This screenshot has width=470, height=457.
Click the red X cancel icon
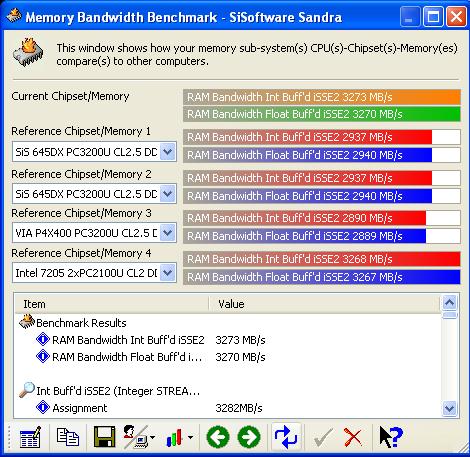(x=353, y=437)
